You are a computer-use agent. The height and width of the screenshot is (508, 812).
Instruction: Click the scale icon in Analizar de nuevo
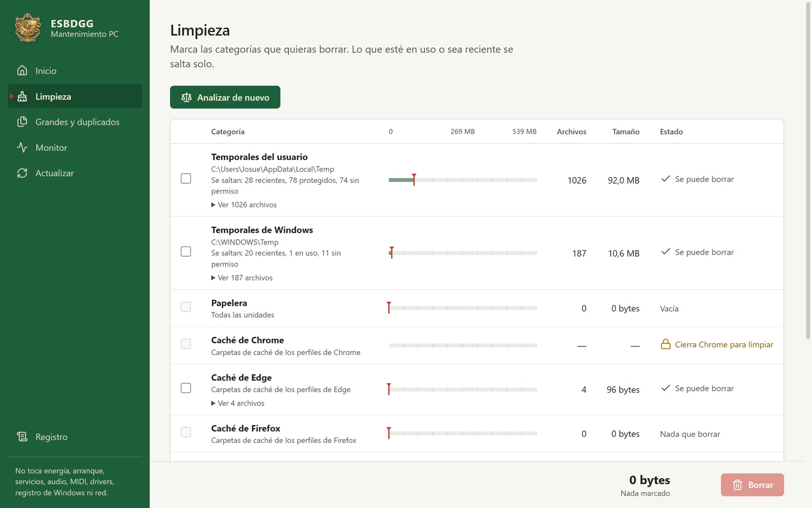186,98
